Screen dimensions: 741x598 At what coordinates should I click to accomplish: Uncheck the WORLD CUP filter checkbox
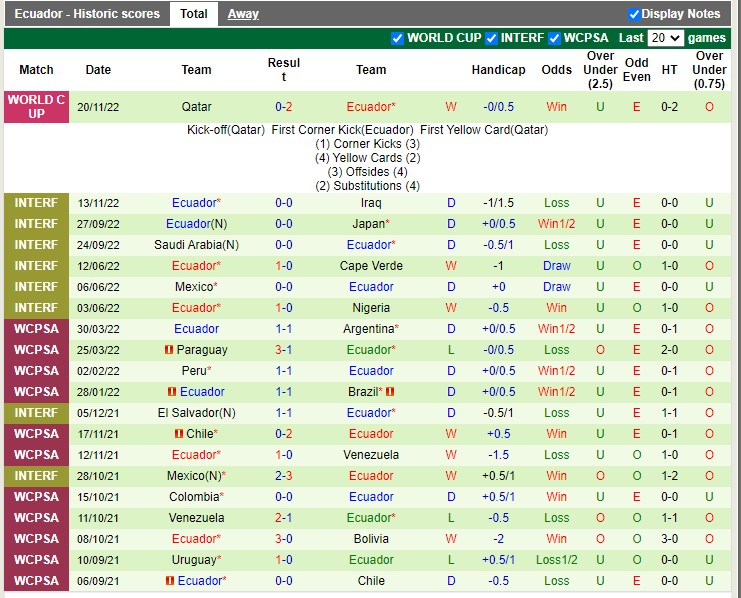click(397, 38)
